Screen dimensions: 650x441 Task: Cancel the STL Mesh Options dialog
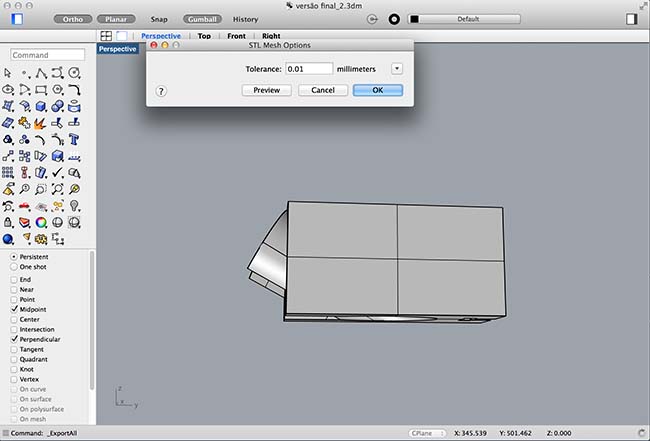tap(323, 90)
